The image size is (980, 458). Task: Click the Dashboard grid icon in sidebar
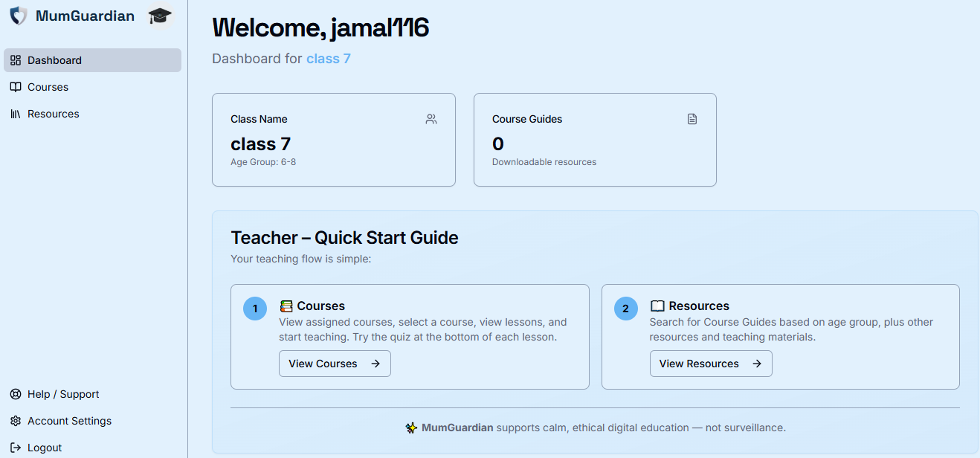tap(16, 60)
